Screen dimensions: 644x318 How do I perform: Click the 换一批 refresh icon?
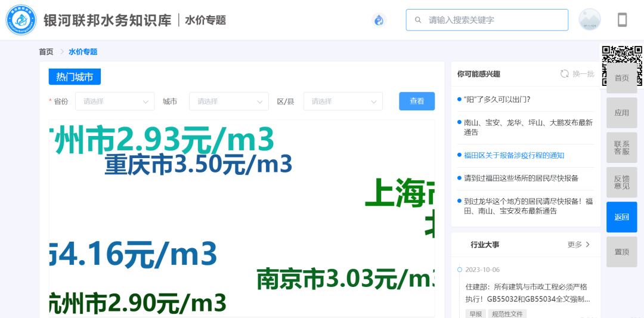pos(565,74)
